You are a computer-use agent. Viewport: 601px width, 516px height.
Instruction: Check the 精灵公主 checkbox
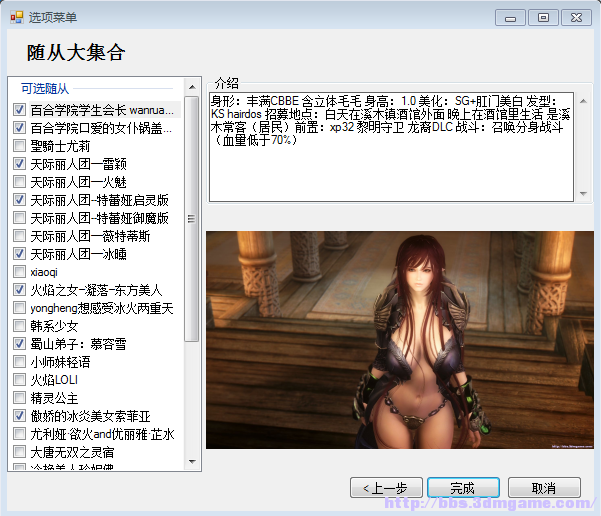tap(19, 398)
